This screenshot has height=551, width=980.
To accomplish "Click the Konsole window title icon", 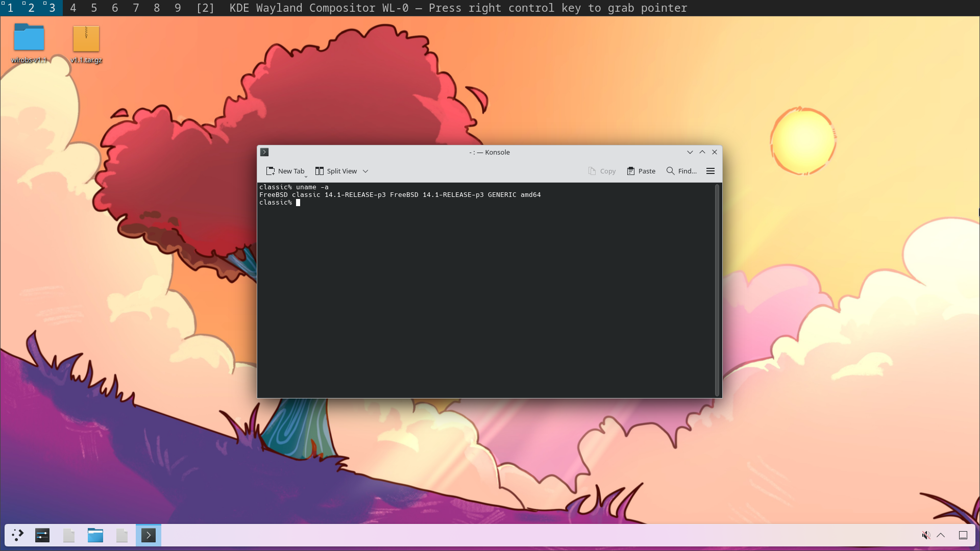I will coord(264,152).
